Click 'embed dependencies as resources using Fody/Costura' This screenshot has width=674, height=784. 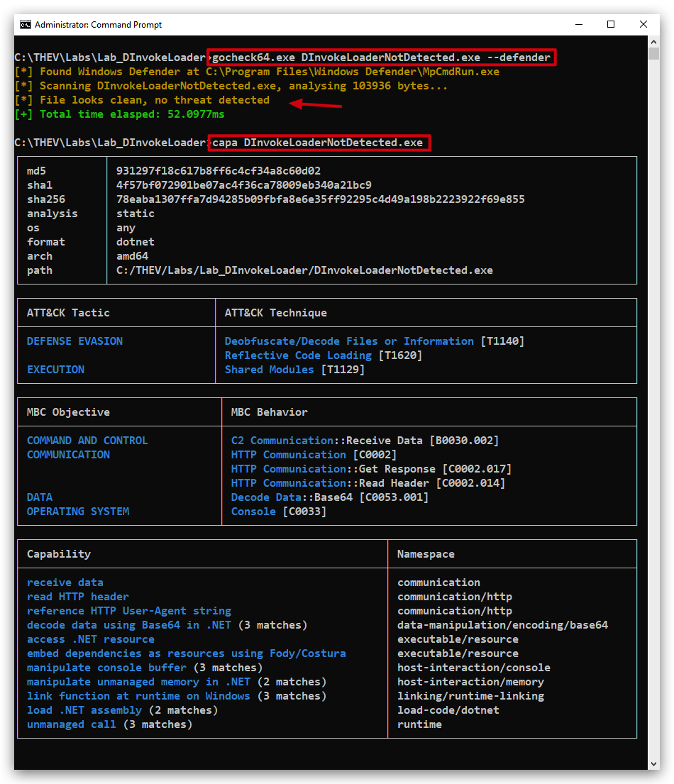187,653
